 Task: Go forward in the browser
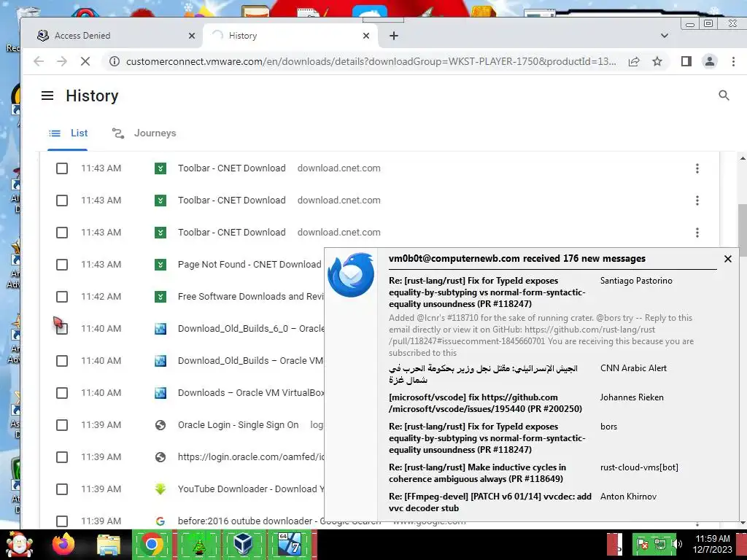tap(62, 61)
